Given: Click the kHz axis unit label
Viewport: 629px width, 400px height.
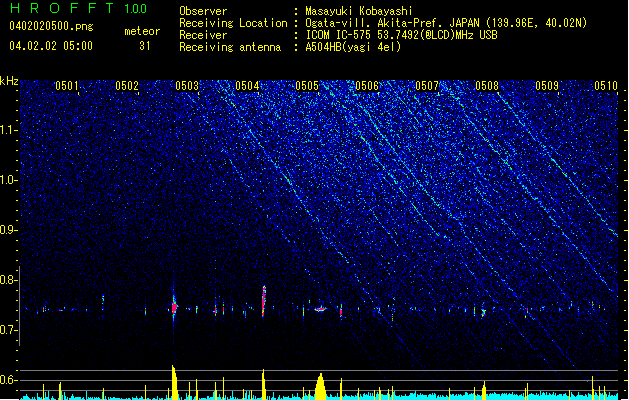Looking at the screenshot, I should (x=9, y=81).
